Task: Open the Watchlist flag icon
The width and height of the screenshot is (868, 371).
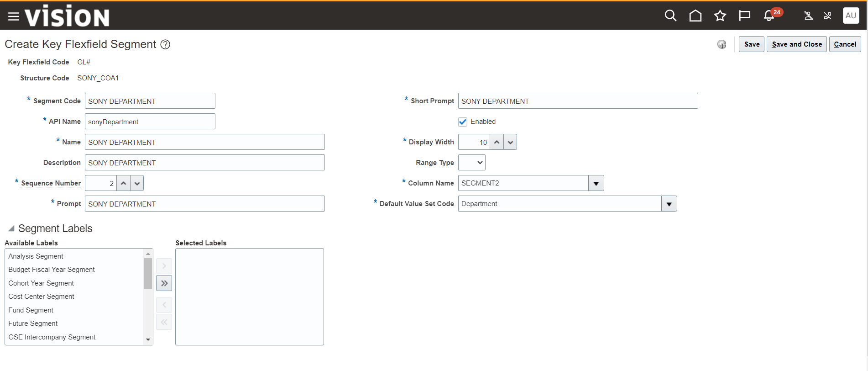Action: pos(744,16)
